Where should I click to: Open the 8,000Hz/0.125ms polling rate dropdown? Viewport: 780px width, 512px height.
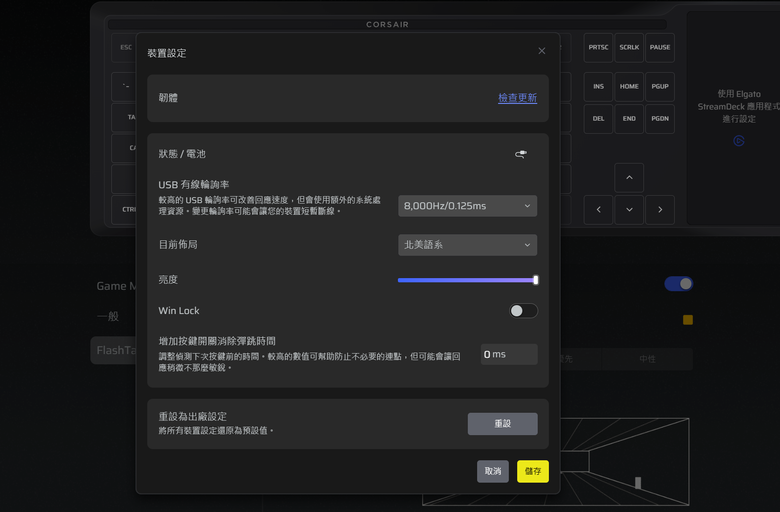(468, 206)
